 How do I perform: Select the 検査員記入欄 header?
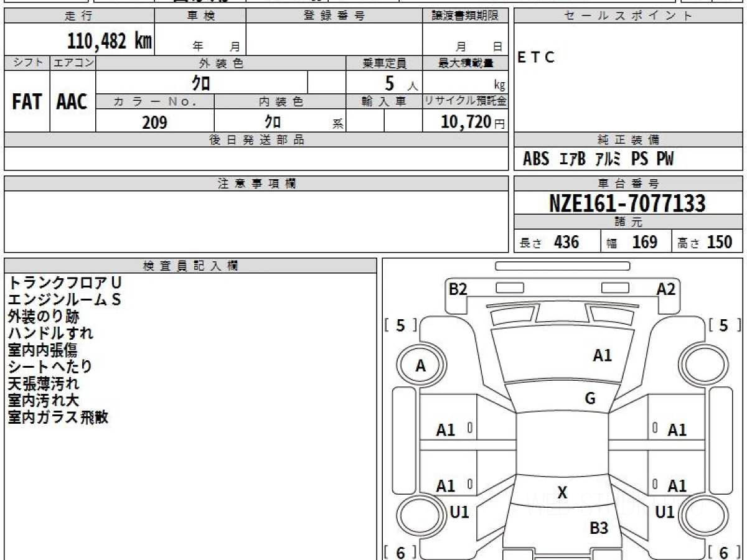pos(190,266)
